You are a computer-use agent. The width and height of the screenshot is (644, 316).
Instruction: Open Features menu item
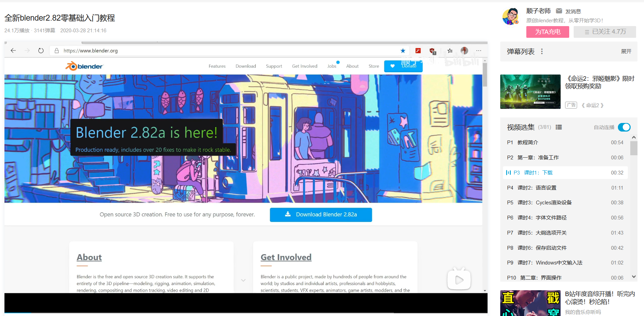pos(217,66)
